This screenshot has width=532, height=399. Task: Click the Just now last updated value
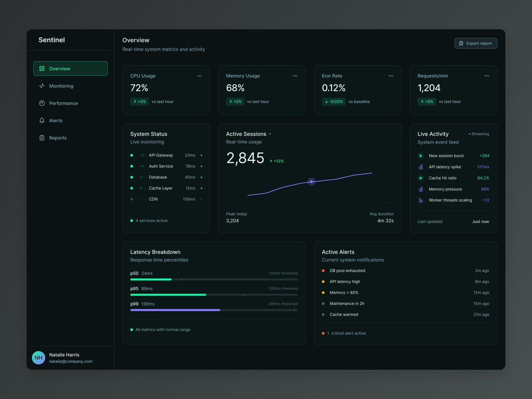(481, 222)
